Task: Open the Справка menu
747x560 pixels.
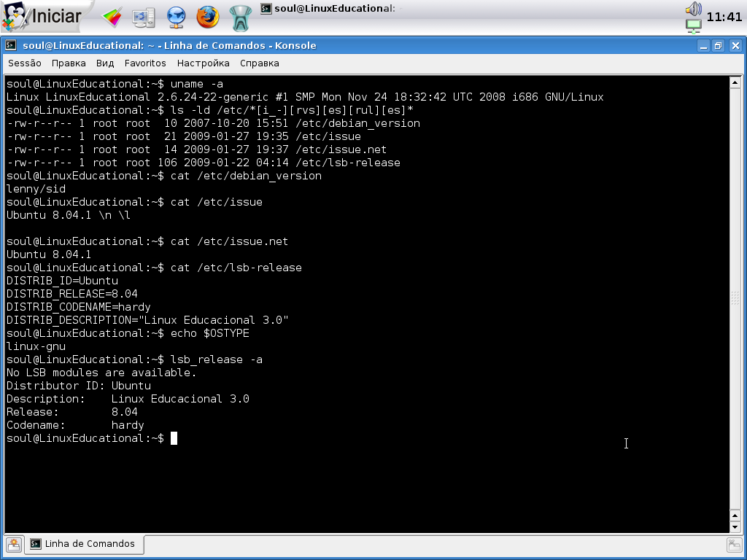Action: 260,63
